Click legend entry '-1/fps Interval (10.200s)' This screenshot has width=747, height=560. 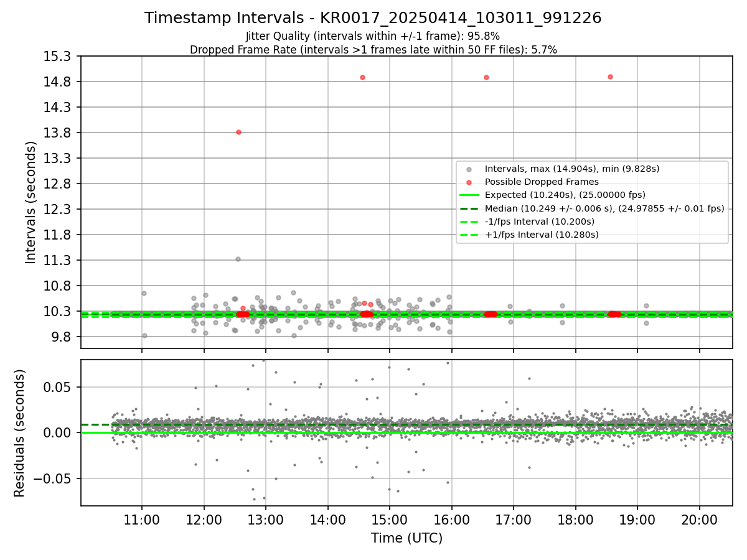(540, 222)
